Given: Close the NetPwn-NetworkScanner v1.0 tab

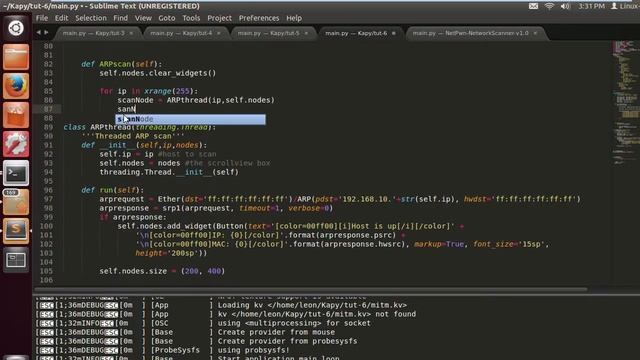Looking at the screenshot, I should pos(535,33).
